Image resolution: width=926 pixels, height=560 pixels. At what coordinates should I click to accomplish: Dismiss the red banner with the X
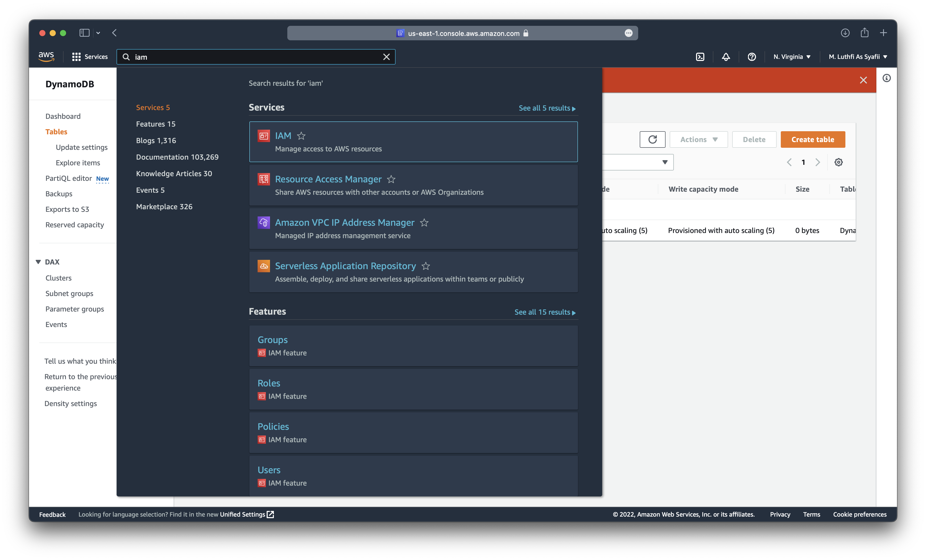click(x=863, y=80)
